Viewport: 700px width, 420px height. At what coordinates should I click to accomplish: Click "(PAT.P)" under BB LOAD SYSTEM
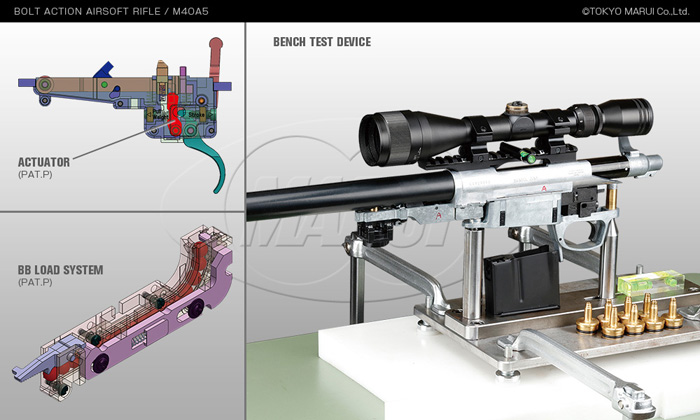[x=35, y=283]
